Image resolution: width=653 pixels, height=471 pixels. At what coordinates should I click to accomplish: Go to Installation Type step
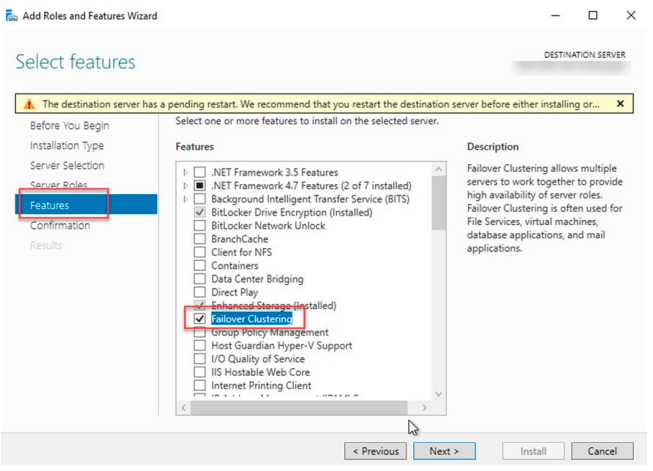tap(67, 145)
